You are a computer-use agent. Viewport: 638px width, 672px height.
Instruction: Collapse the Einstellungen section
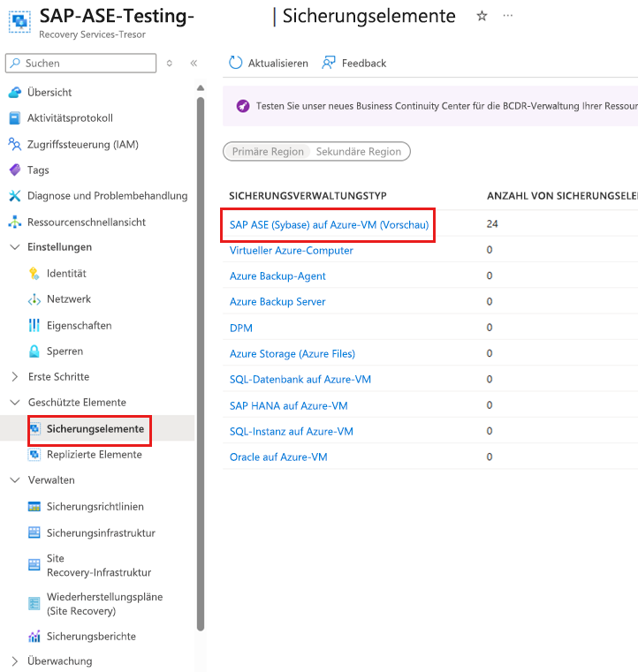(x=15, y=247)
